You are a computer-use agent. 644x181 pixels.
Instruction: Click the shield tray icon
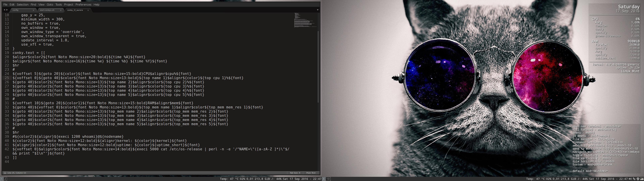tap(638, 179)
